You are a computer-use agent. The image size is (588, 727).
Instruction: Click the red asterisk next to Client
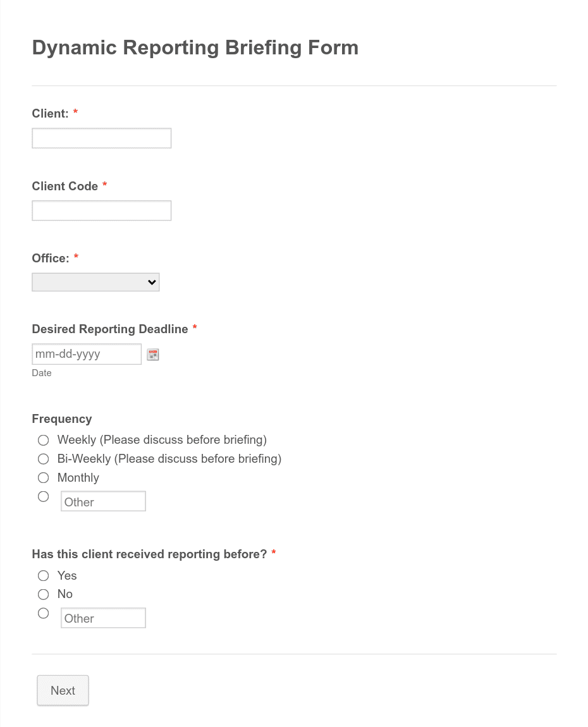coord(75,113)
